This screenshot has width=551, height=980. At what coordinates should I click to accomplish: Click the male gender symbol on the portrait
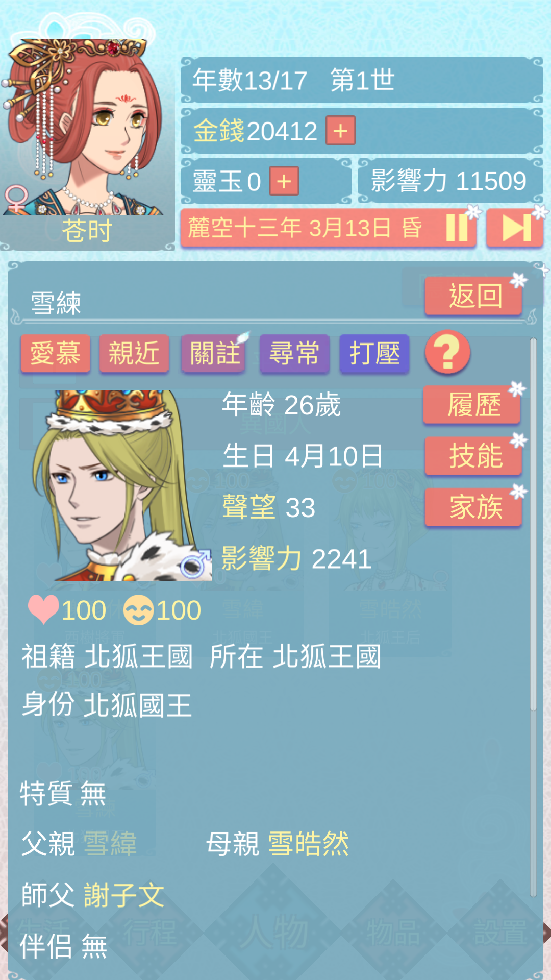point(195,564)
